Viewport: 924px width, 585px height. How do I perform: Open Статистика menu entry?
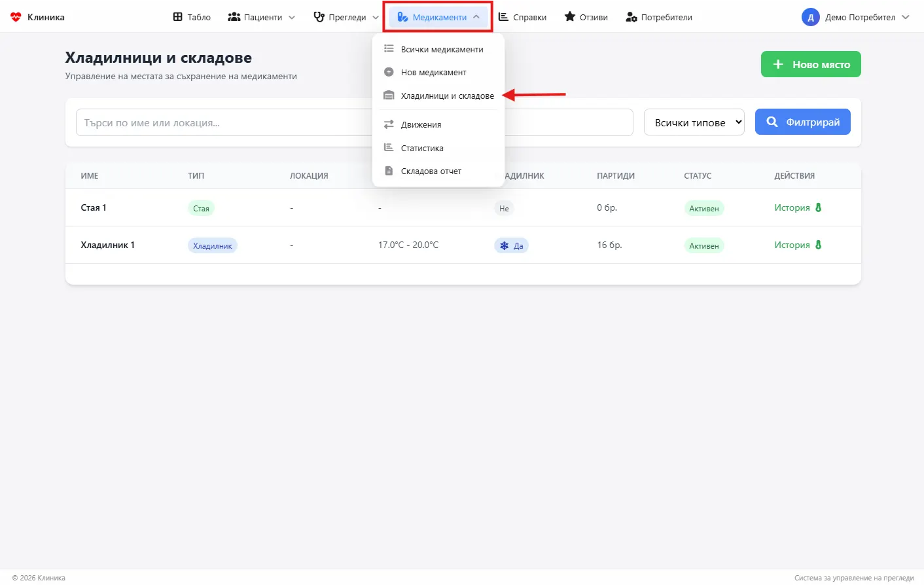point(438,148)
